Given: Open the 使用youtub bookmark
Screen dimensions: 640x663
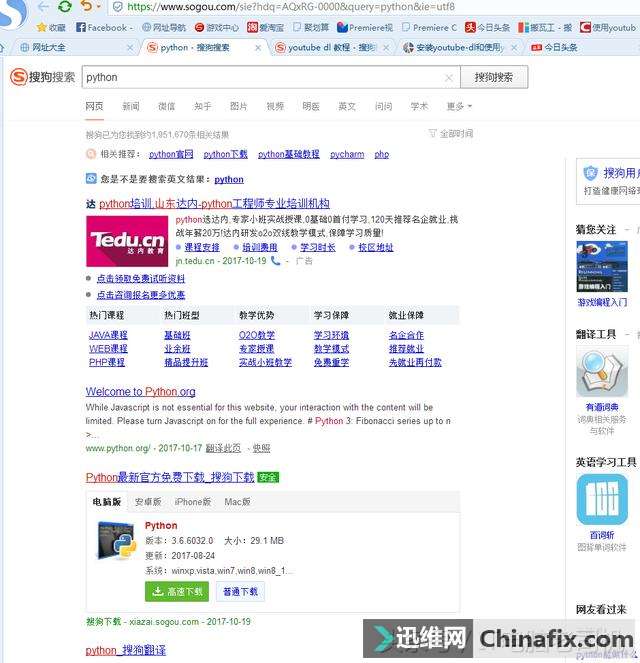Looking at the screenshot, I should [608, 27].
